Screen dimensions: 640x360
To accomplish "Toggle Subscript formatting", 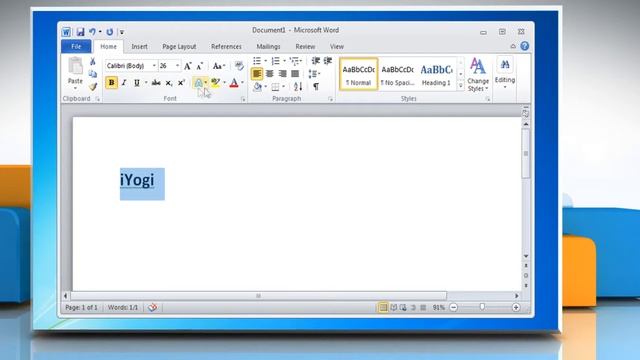I will (169, 83).
